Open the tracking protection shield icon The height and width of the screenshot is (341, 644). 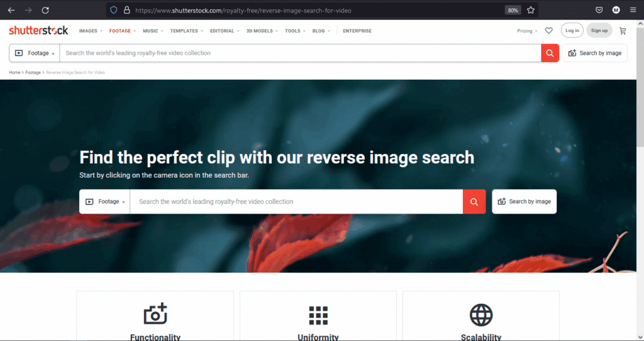pos(114,10)
